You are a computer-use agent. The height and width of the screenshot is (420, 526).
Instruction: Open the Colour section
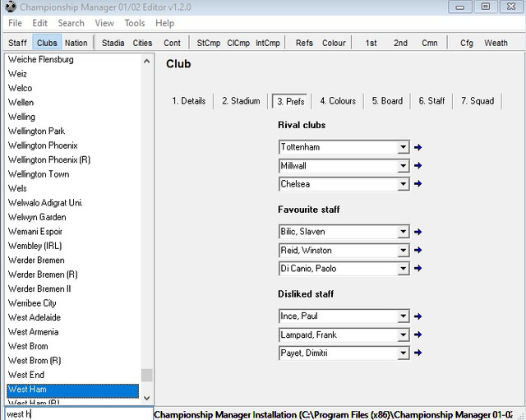pyautogui.click(x=334, y=43)
